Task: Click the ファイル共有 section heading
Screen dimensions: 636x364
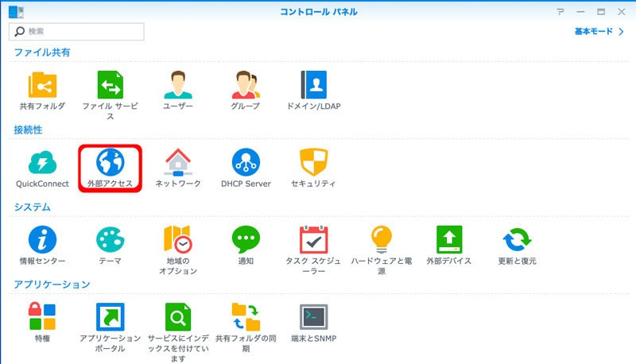Action: 42,52
